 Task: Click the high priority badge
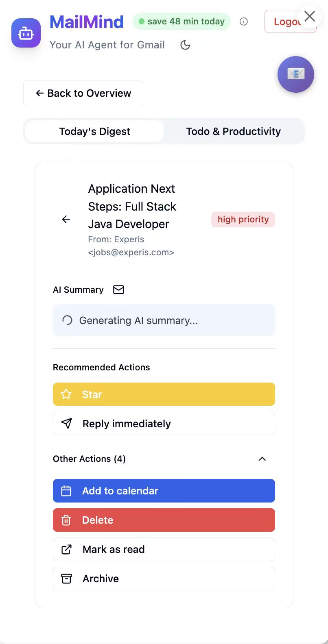coord(243,220)
